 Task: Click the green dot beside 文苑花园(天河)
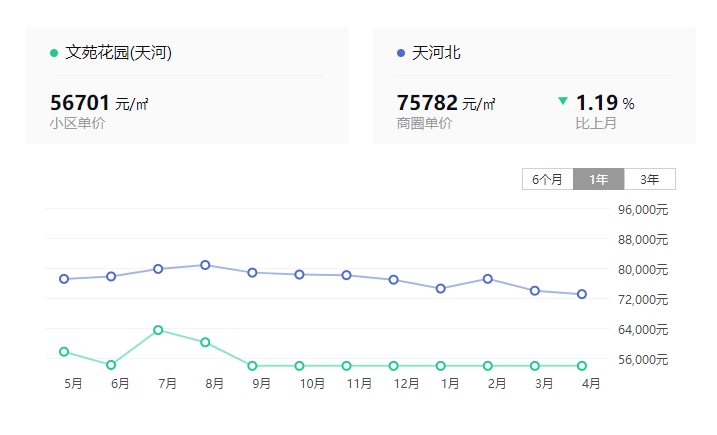54,53
